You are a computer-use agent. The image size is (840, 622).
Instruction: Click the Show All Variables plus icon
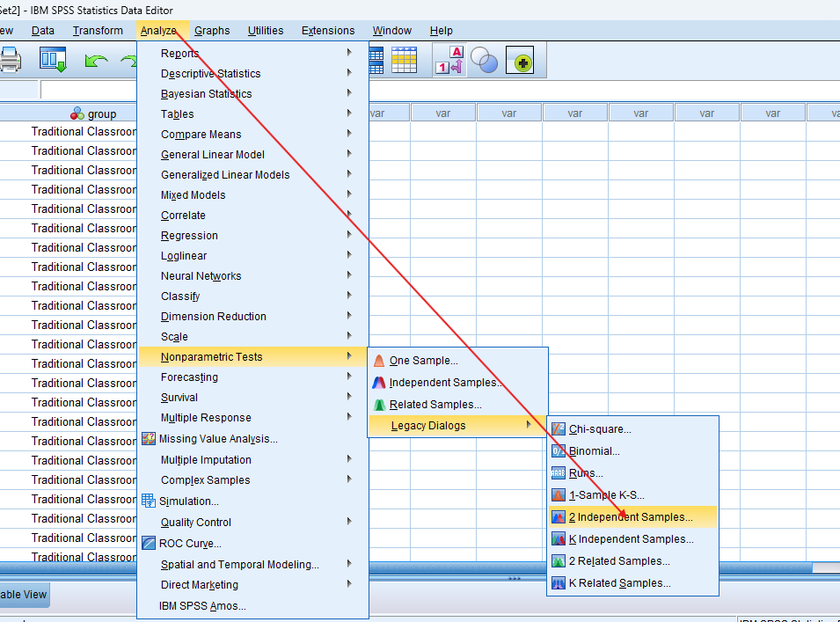tap(522, 62)
